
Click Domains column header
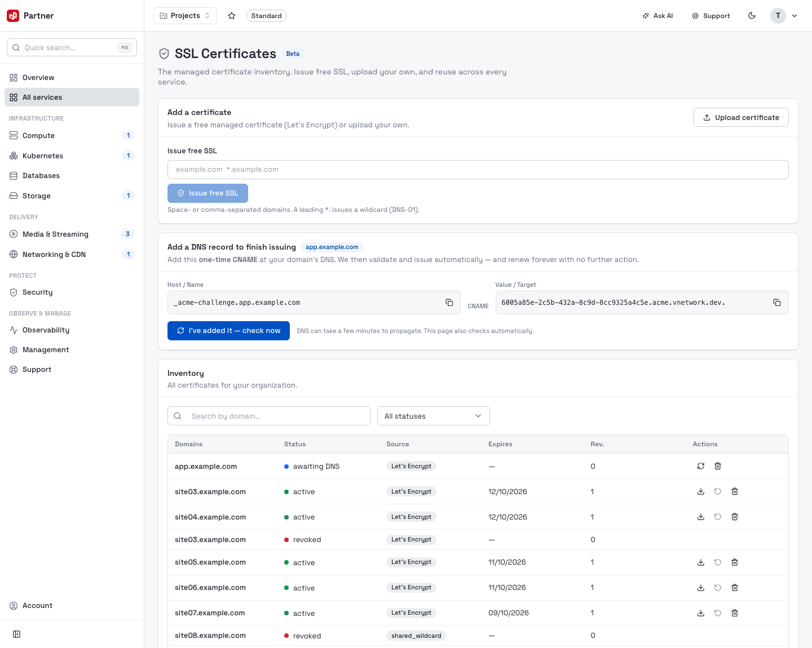point(188,444)
